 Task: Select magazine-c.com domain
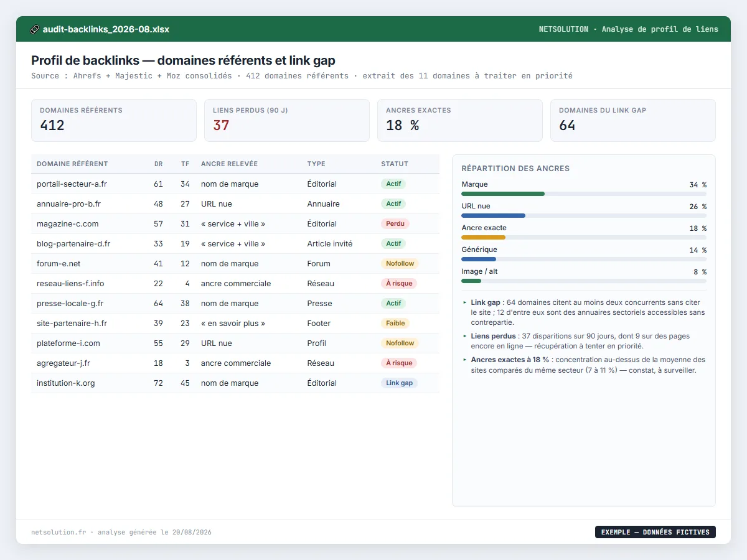67,224
